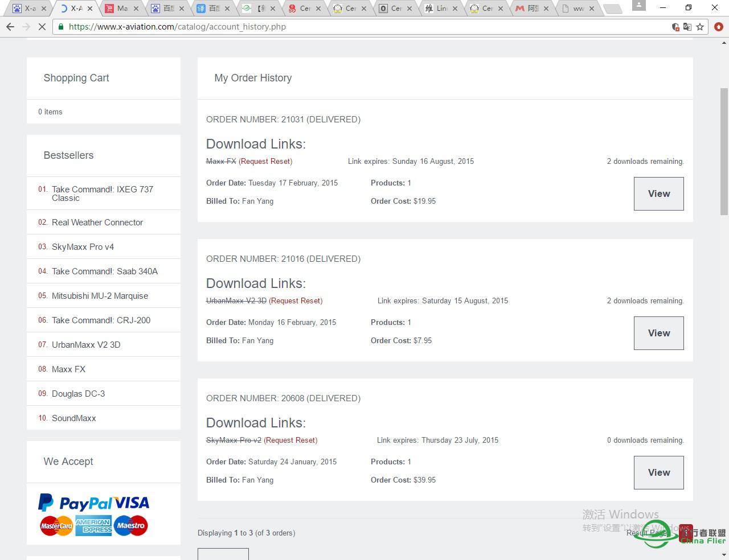View order 21031 details
The height and width of the screenshot is (560, 729).
pyautogui.click(x=659, y=193)
